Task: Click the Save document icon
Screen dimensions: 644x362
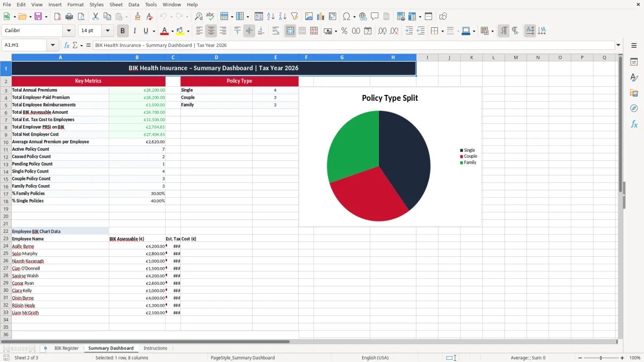Action: tap(38, 17)
